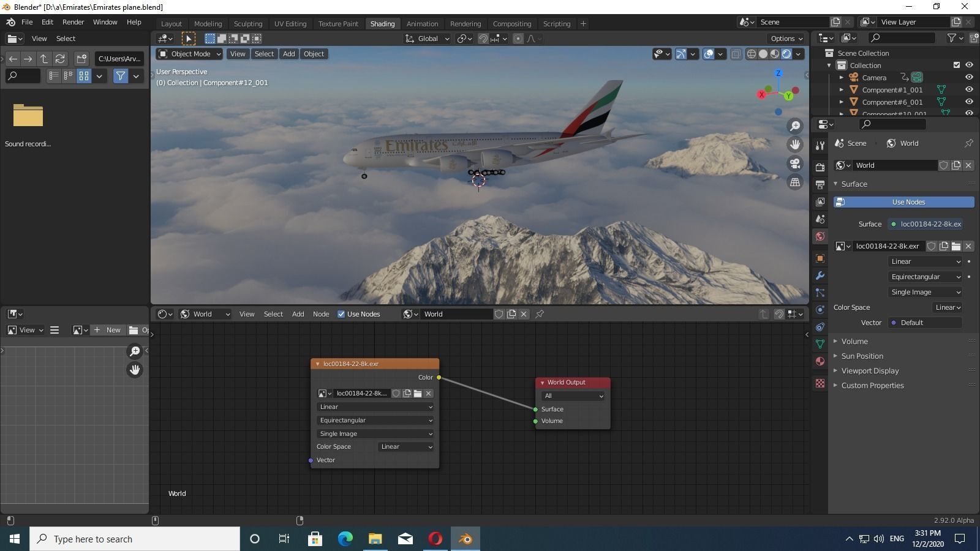Hide Component#1_001 in outliner
This screenshot has height=551, width=980.
(969, 89)
